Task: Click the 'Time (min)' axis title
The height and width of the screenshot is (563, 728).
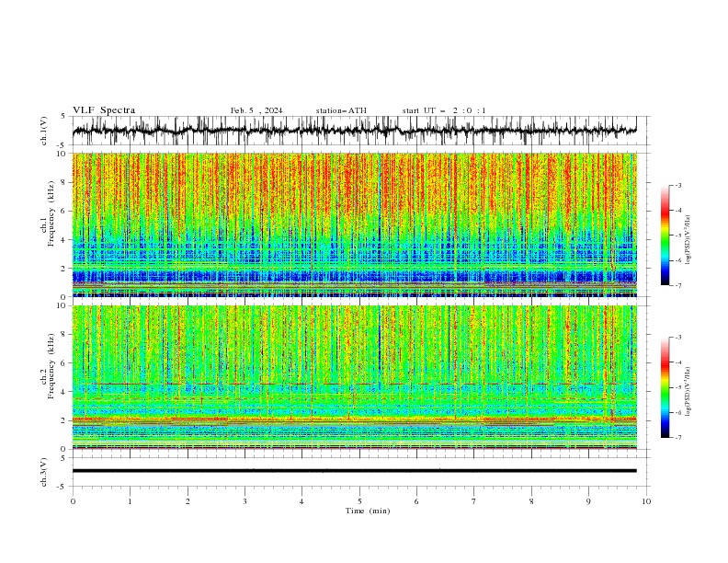Action: coord(368,511)
